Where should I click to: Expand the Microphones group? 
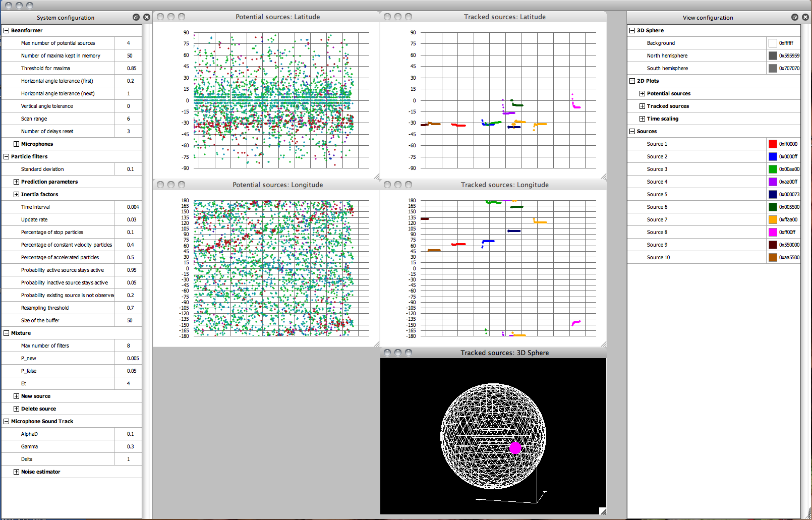[x=16, y=144]
